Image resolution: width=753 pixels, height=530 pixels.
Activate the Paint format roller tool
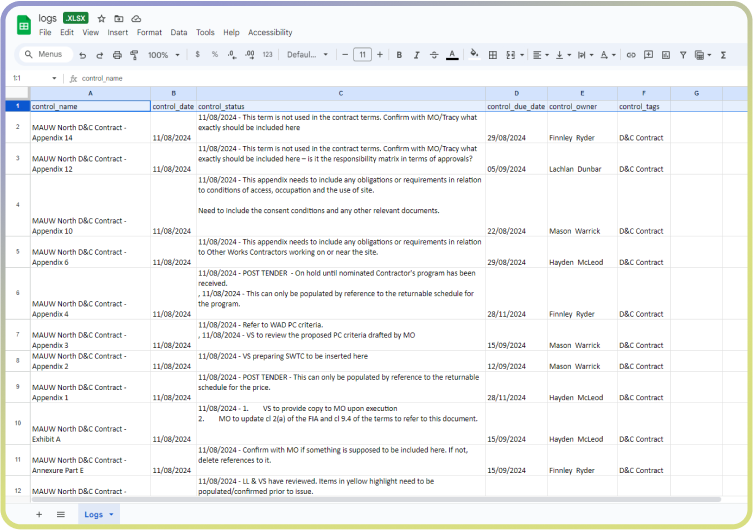coord(134,55)
